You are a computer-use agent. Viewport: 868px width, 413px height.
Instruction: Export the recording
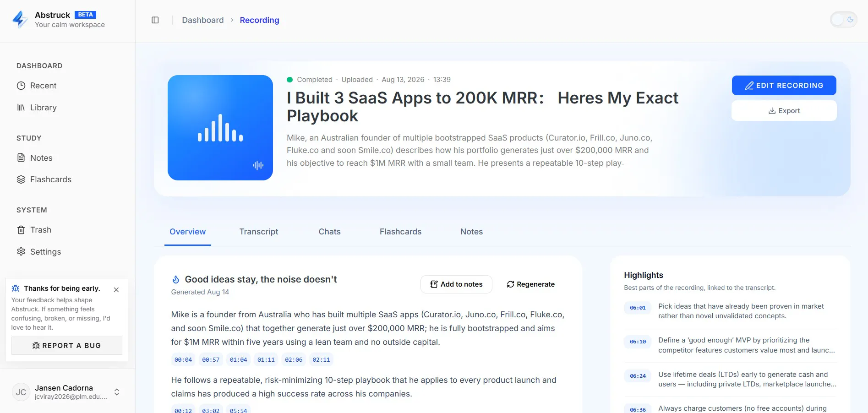coord(784,111)
